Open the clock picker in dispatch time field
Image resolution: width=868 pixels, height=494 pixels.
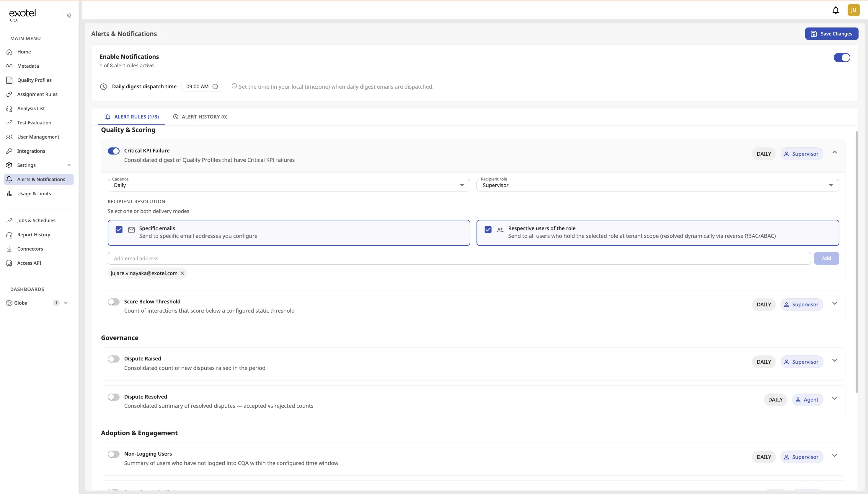(x=215, y=87)
